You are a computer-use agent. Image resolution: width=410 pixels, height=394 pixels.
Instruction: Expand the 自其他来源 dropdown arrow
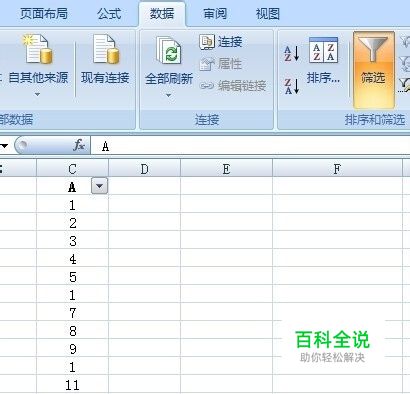click(x=38, y=95)
